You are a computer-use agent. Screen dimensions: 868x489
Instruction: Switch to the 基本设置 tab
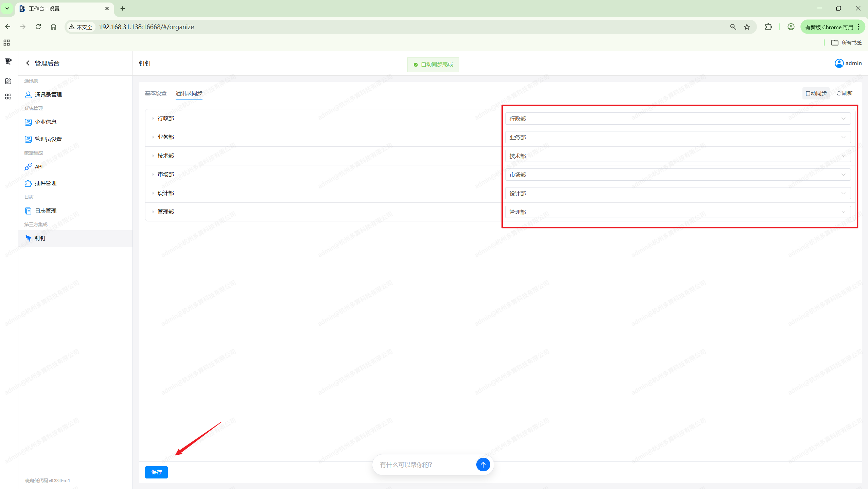pos(156,93)
